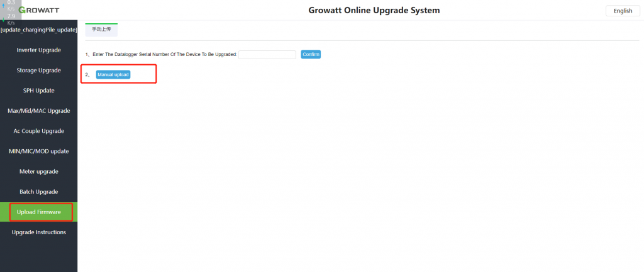This screenshot has width=644, height=272.
Task: Go to SPH Update page
Action: pos(38,91)
